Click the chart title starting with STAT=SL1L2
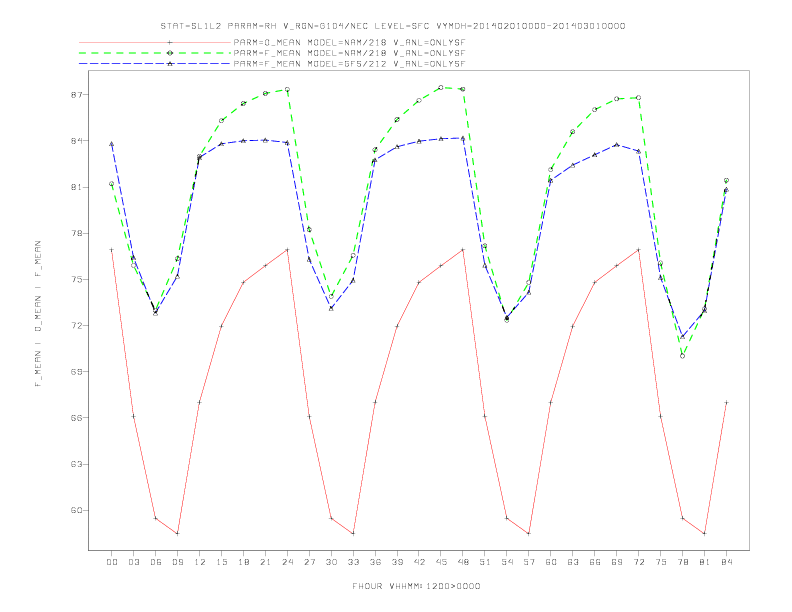792x612 pixels. [x=392, y=26]
